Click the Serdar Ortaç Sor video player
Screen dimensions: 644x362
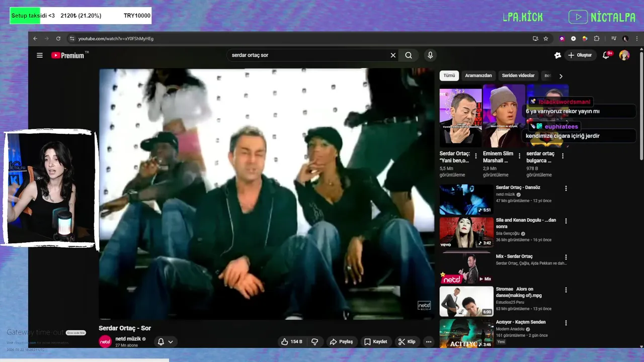(x=267, y=194)
